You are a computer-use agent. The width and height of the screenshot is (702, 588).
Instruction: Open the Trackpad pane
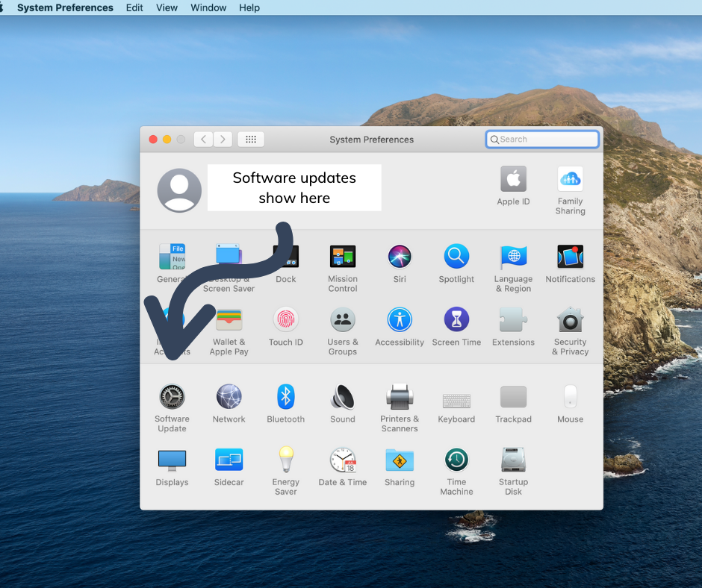(x=513, y=396)
